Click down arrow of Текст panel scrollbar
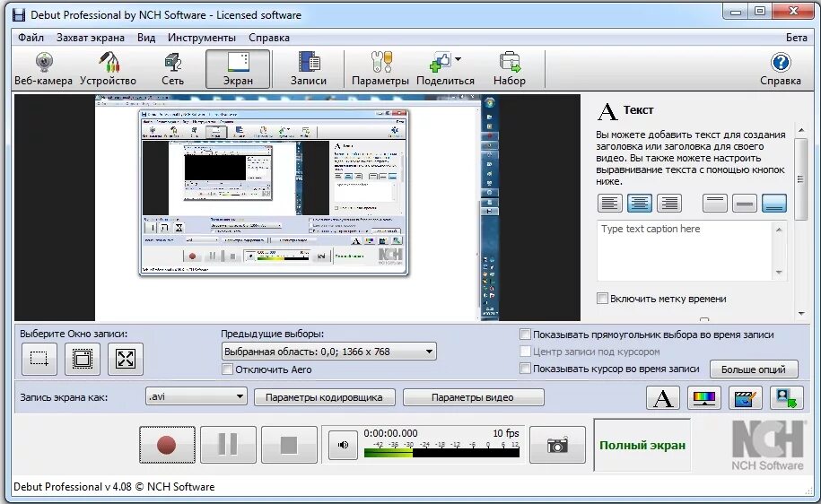821x504 pixels. click(801, 314)
